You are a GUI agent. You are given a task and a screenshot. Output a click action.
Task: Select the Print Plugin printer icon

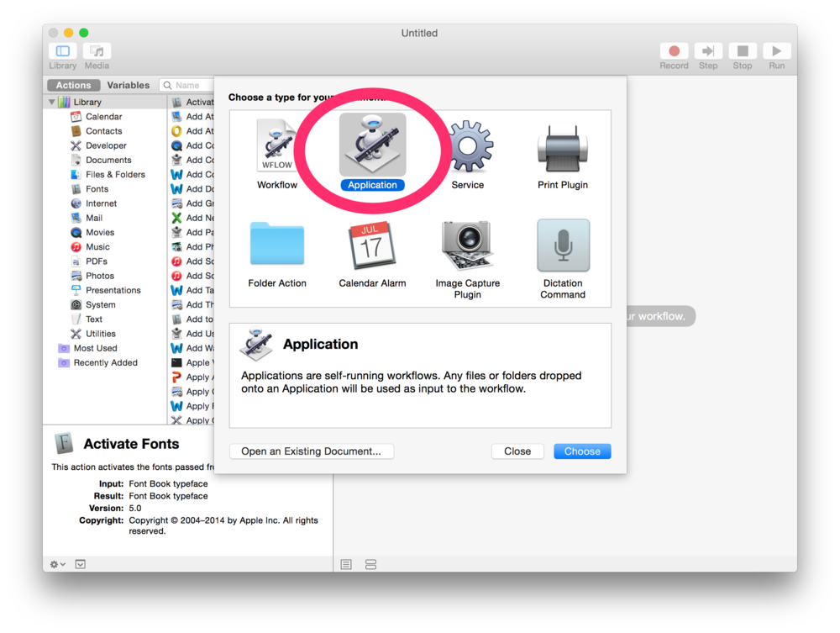(x=563, y=149)
